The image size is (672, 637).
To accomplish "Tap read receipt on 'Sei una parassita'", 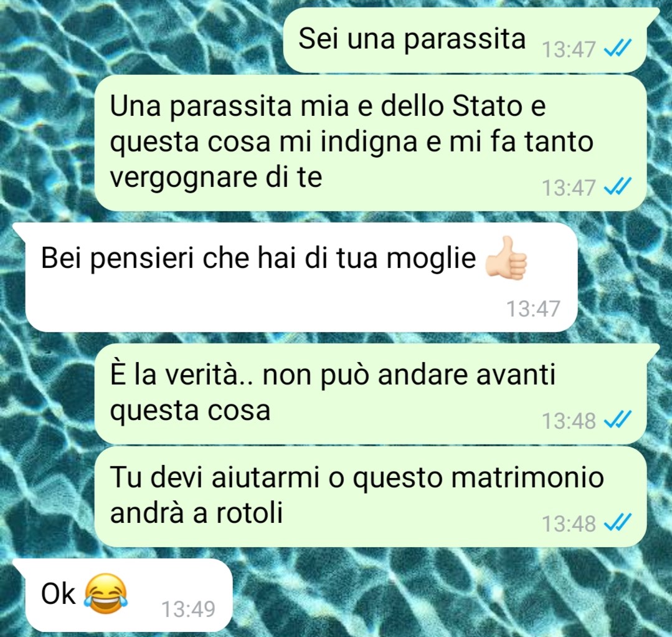I will pos(618,49).
